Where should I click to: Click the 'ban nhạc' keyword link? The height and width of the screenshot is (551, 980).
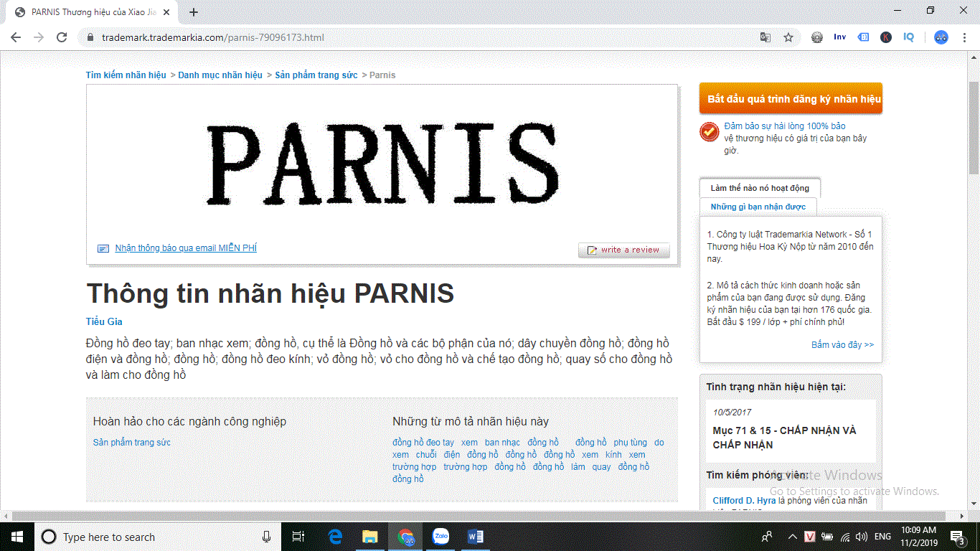(502, 443)
